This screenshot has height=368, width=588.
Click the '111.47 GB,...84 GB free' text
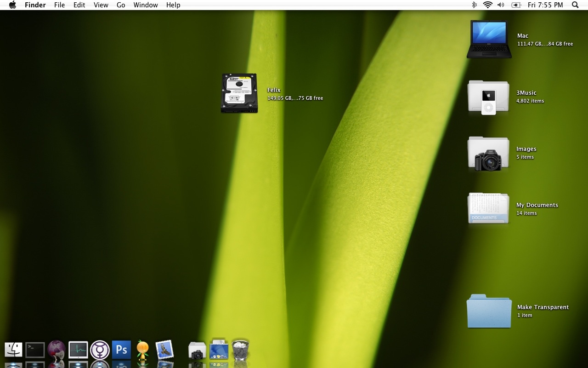[545, 44]
